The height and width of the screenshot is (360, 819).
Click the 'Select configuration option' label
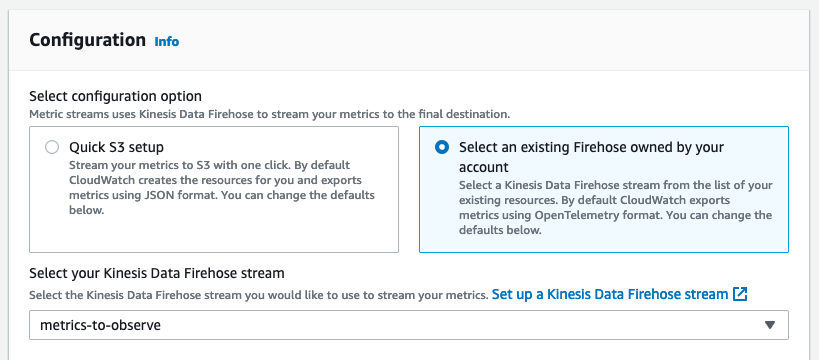point(115,97)
